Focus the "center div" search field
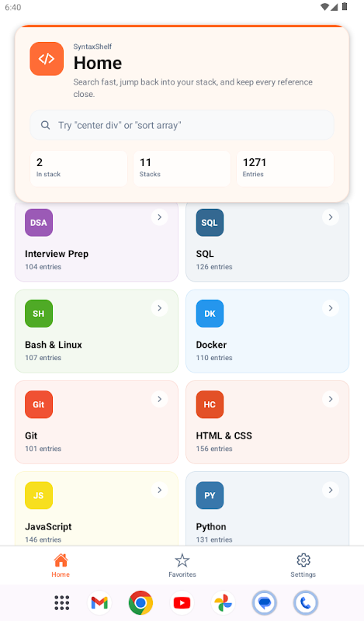 coord(182,125)
